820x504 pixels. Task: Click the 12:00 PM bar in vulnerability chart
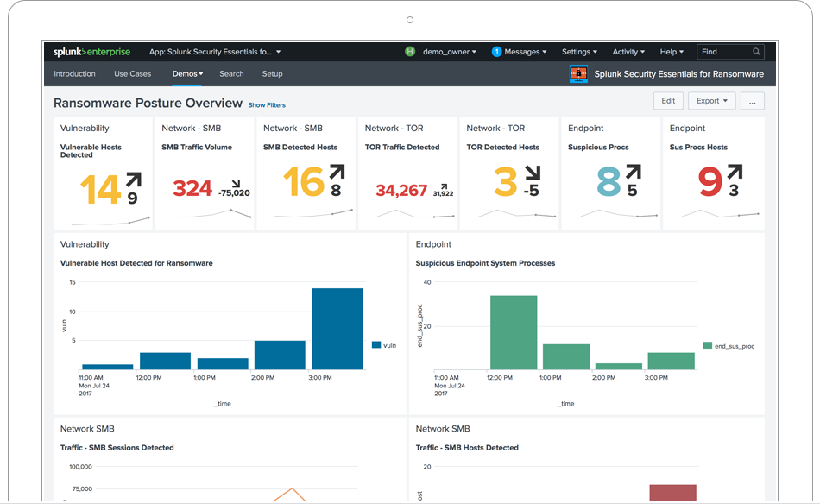click(x=165, y=361)
